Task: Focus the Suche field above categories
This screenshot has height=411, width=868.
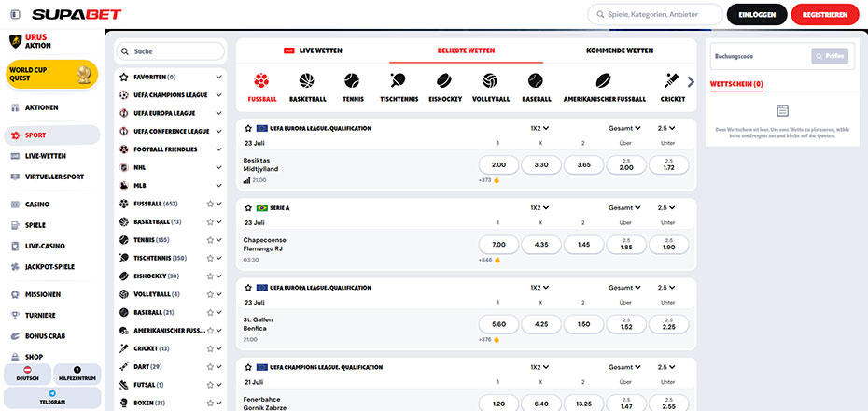Action: point(171,51)
